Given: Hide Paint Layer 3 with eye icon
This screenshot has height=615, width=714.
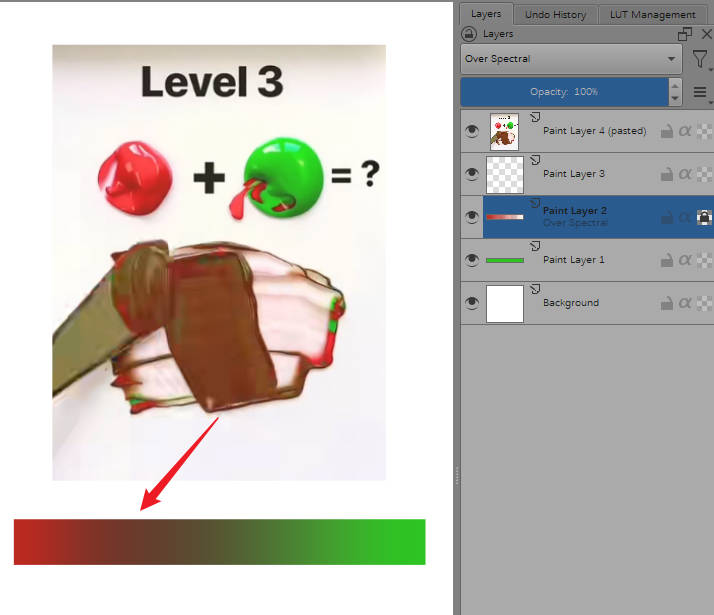Looking at the screenshot, I should click(x=472, y=174).
